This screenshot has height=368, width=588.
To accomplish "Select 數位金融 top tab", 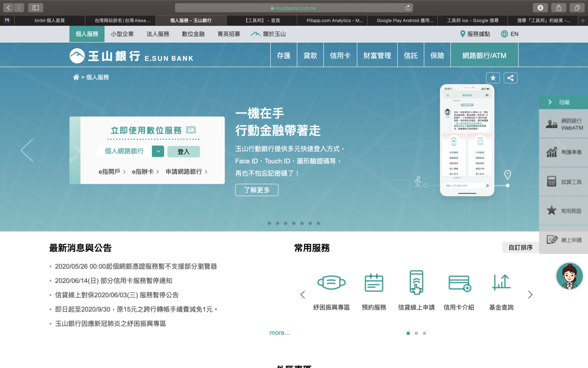I will [193, 34].
